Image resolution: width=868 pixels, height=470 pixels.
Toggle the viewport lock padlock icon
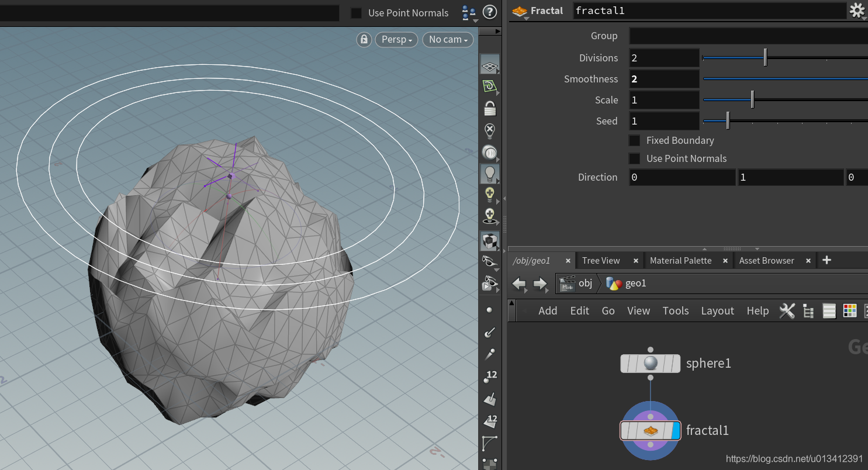(x=490, y=108)
